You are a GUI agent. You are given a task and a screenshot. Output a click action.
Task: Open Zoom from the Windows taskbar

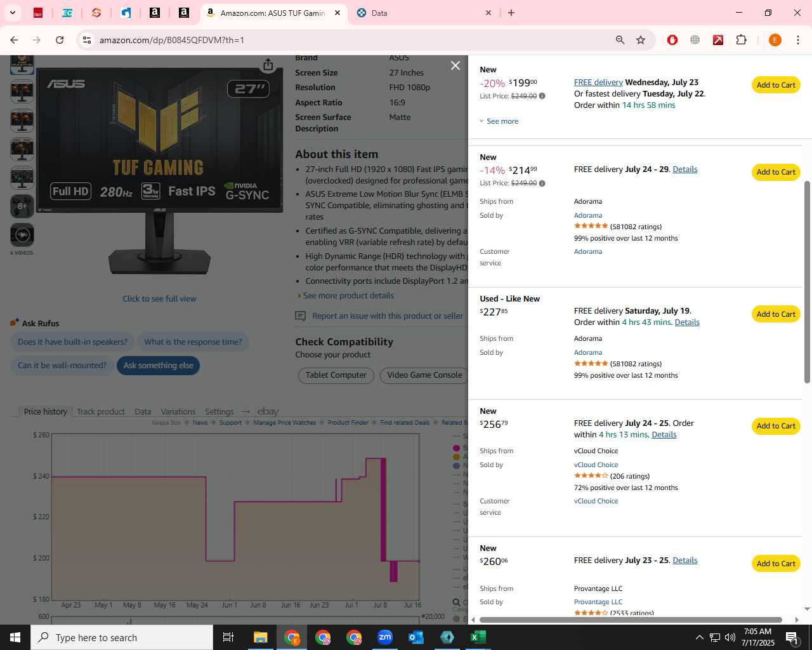(385, 637)
